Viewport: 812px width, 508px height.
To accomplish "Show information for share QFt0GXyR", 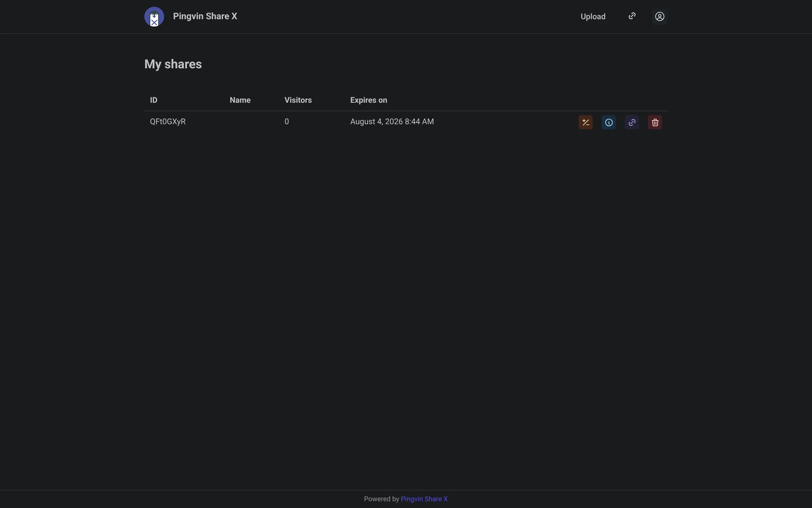I will (x=609, y=122).
